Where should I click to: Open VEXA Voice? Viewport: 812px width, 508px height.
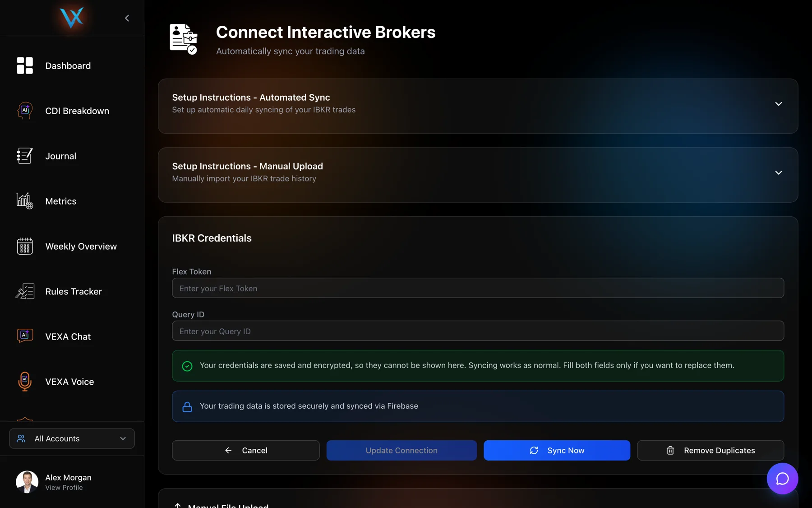[69, 382]
